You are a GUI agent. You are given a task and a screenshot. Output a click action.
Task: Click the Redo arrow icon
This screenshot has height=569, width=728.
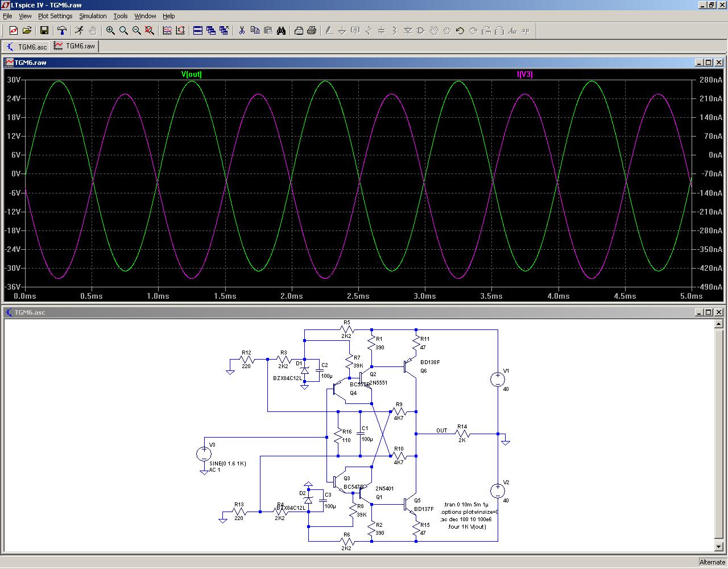coord(473,31)
